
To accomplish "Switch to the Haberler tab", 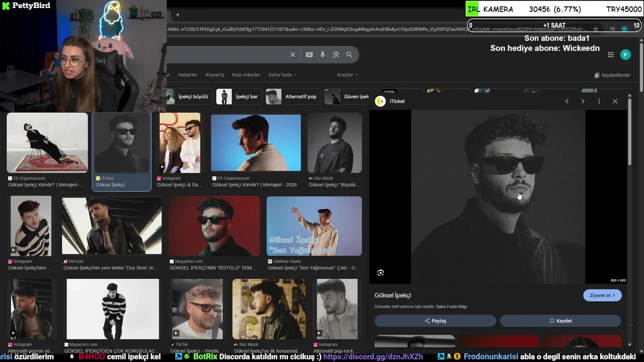I will coord(188,75).
